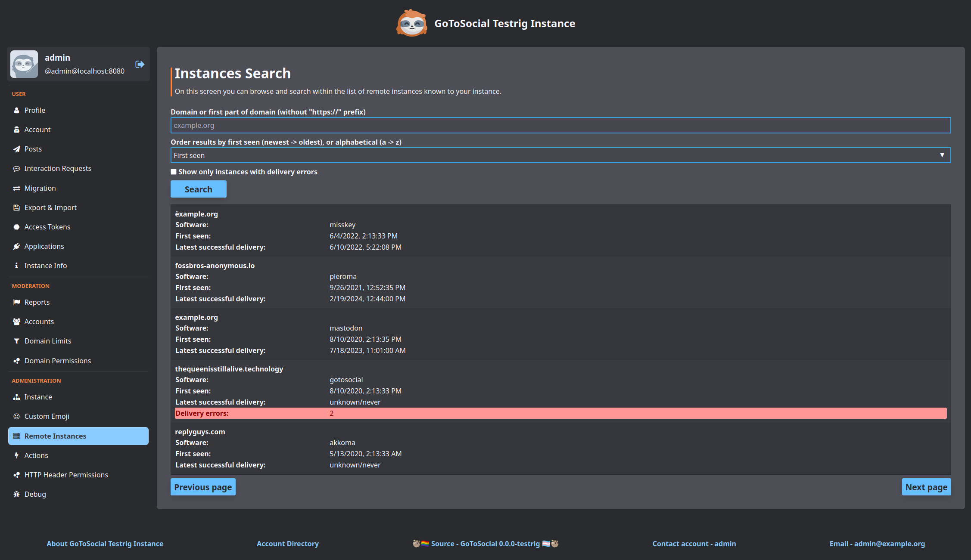Screen dimensions: 971x560
Task: Click the sloth logo in the header
Action: click(411, 23)
